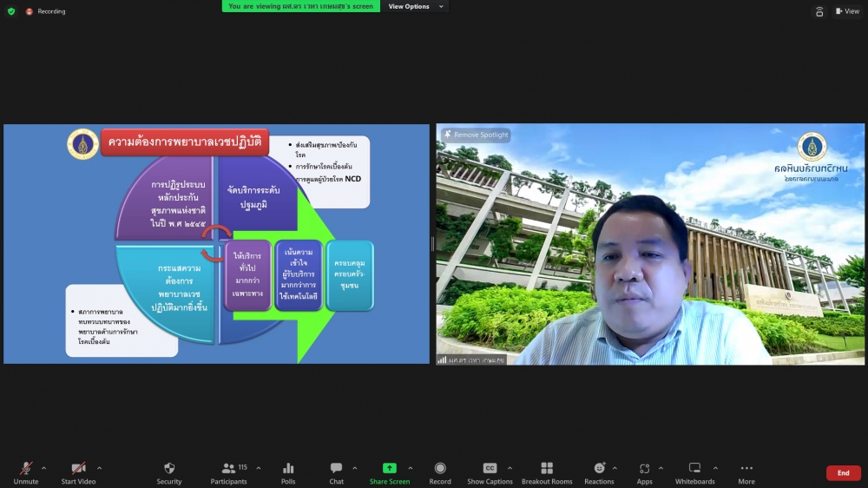868x488 pixels.
Task: Start recording with the Record button
Action: [440, 469]
